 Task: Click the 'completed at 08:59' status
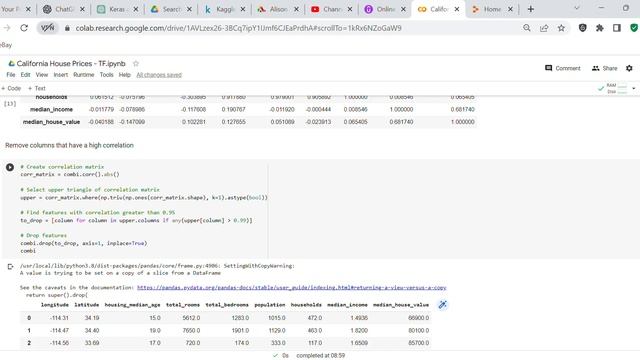(x=320, y=356)
